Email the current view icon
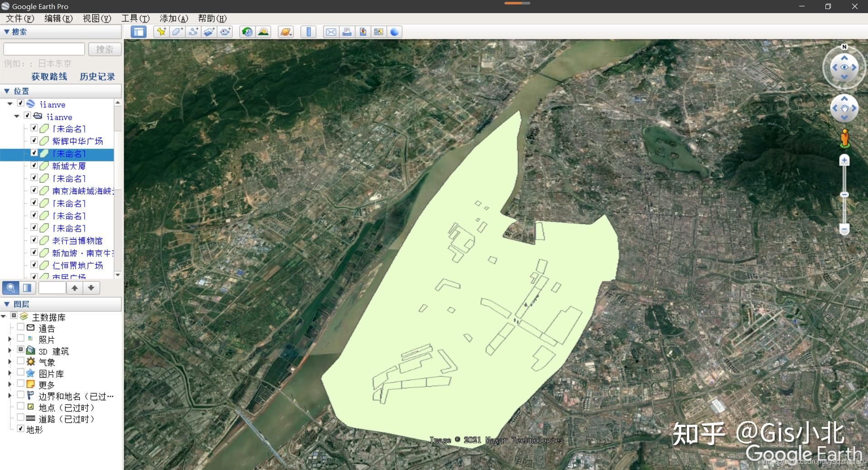868x470 pixels. pyautogui.click(x=331, y=32)
